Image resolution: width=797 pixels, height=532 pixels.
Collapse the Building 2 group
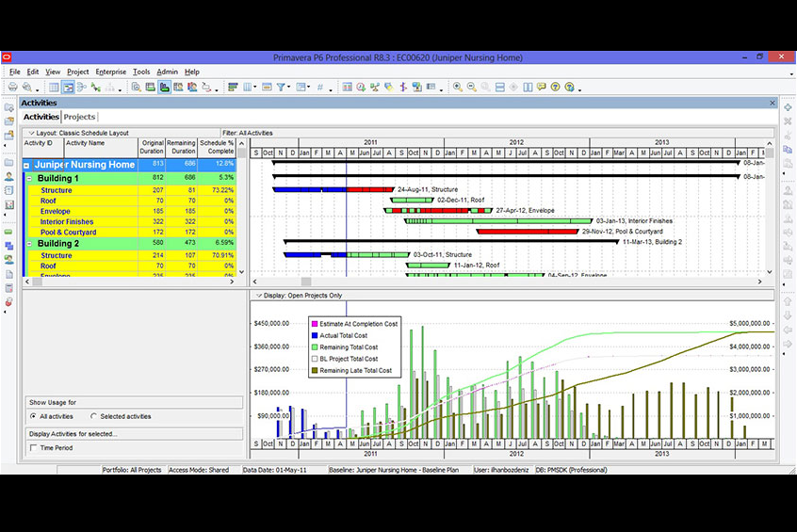(x=29, y=243)
